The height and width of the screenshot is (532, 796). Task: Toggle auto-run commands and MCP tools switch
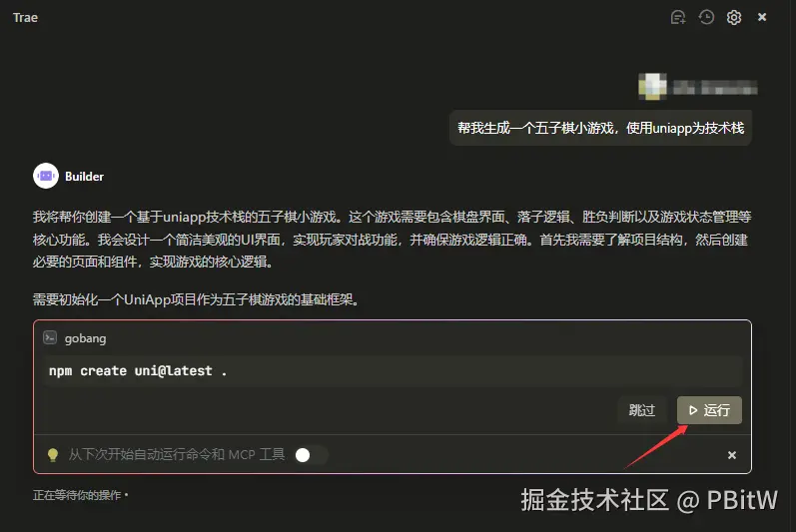click(x=312, y=455)
